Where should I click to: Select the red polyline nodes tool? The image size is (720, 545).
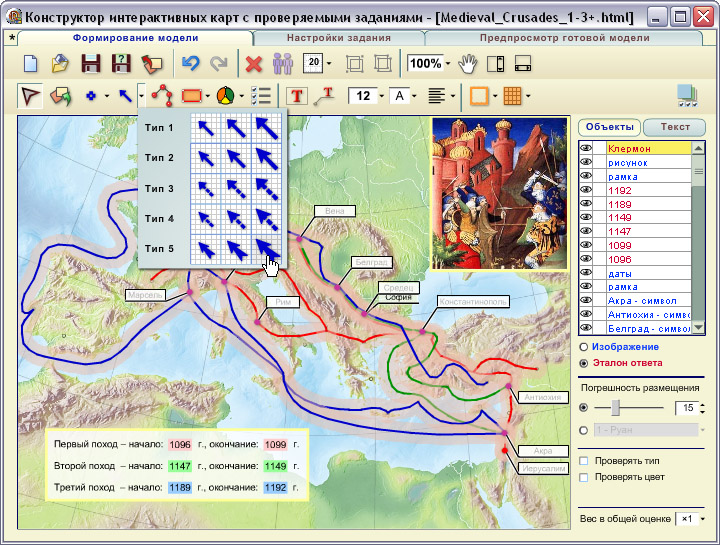pyautogui.click(x=162, y=96)
